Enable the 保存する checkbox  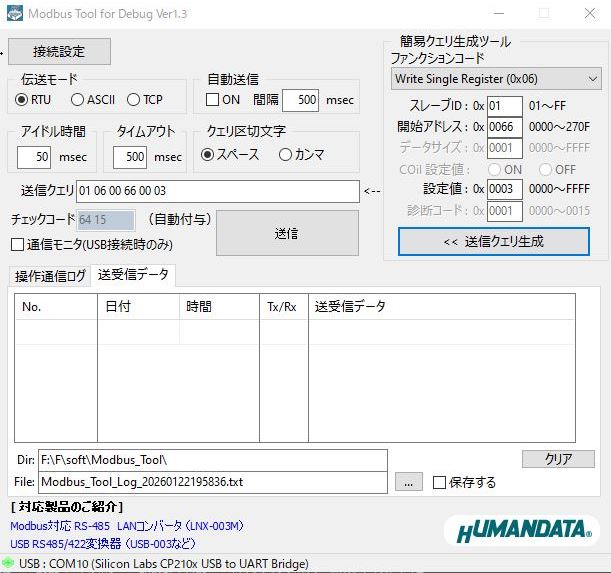439,482
